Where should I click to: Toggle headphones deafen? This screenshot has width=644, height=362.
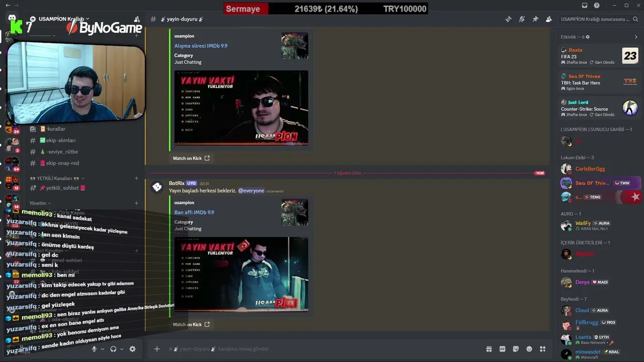click(x=113, y=349)
